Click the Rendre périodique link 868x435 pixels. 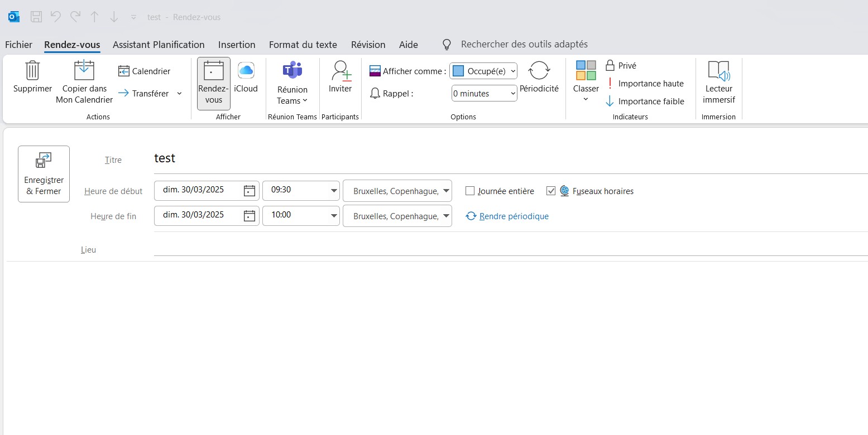[x=514, y=216]
